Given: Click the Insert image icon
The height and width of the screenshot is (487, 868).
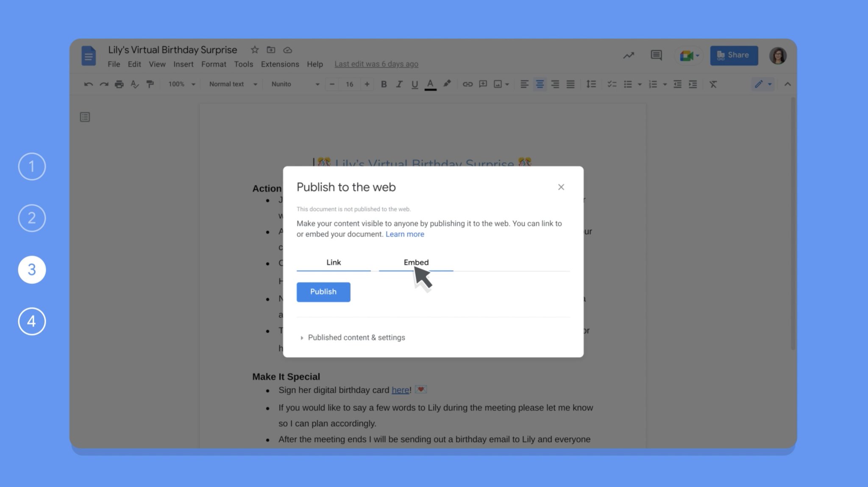Looking at the screenshot, I should point(498,84).
